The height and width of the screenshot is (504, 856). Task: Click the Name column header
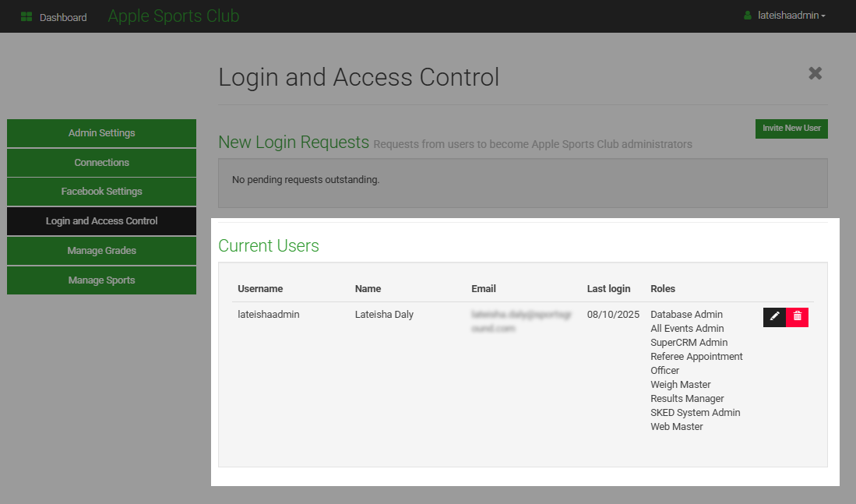coord(368,289)
